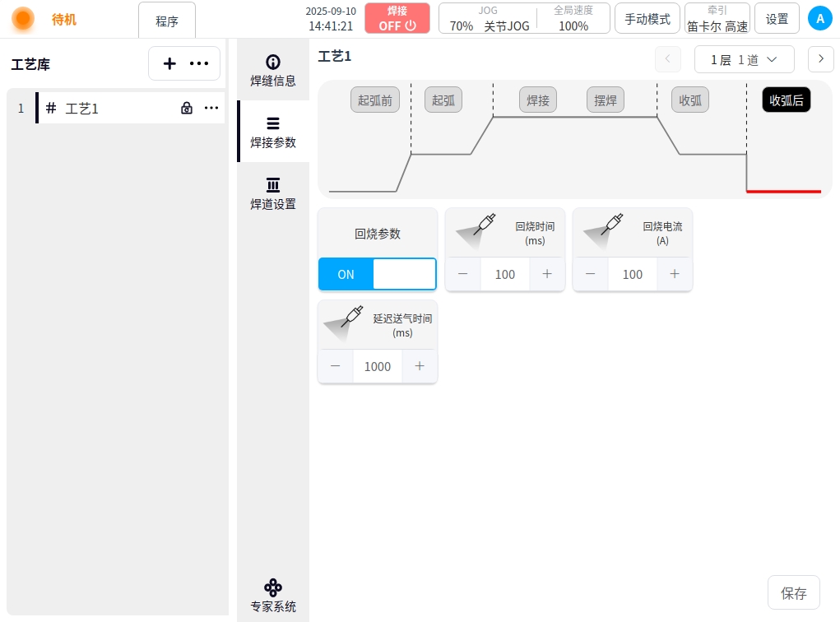Switch the 手动模式 mode button
840x622 pixels.
pyautogui.click(x=647, y=18)
